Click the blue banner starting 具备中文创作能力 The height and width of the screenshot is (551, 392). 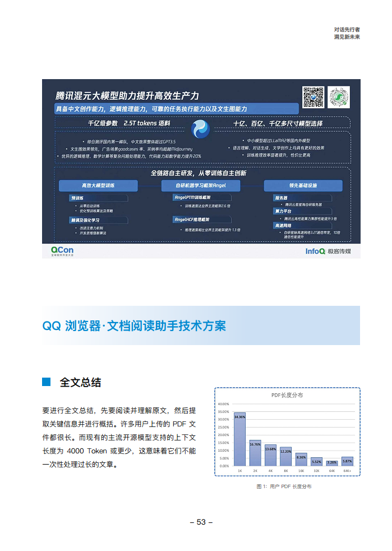point(176,109)
